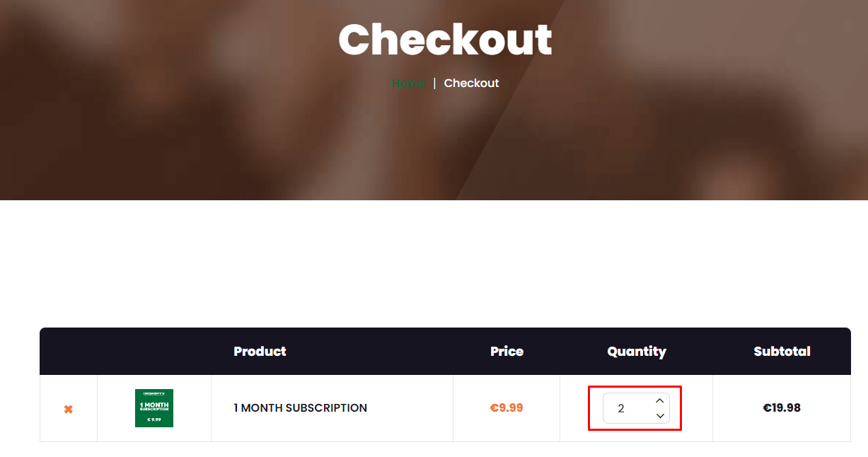
Task: Remove the 1 Month Subscription from cart
Action: click(x=69, y=409)
